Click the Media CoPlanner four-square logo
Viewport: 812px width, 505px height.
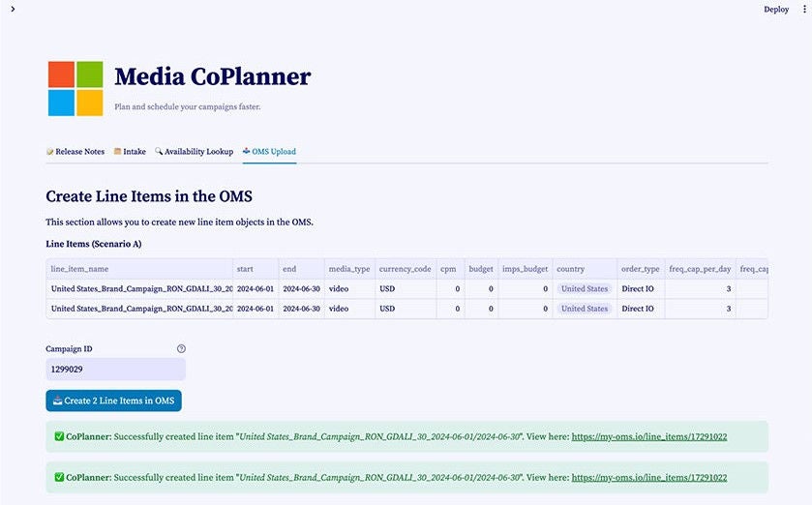pos(75,88)
